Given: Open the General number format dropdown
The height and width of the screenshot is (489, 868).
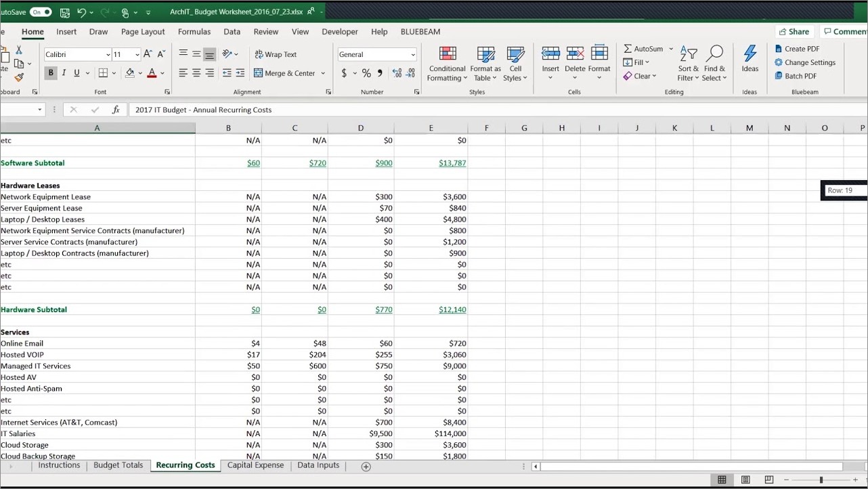Looking at the screenshot, I should pyautogui.click(x=413, y=55).
